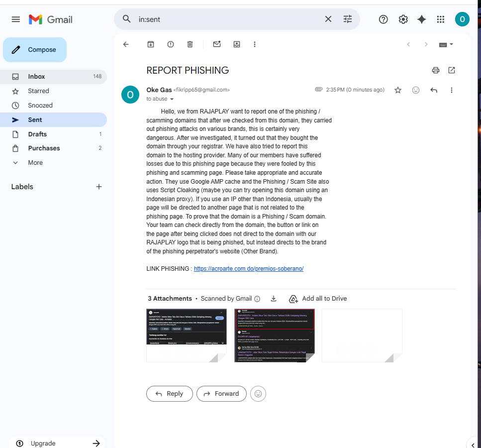This screenshot has height=448, width=481.
Task: Download all attachments
Action: point(274,299)
